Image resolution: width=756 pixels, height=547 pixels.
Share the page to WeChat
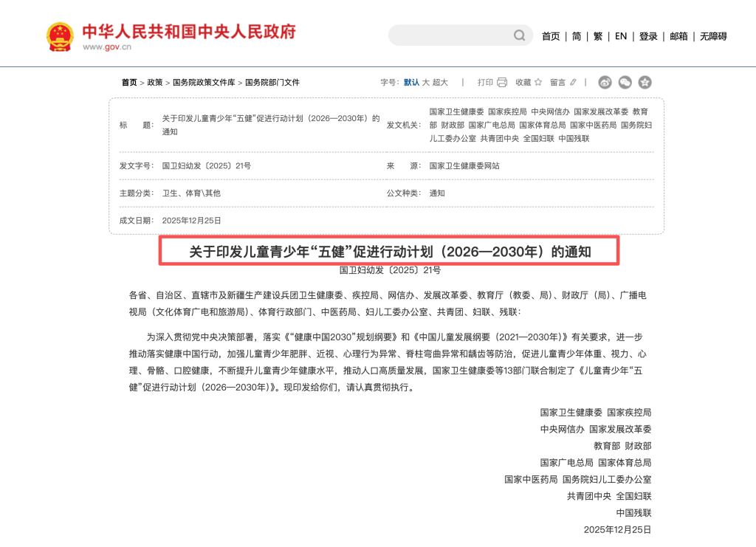tap(625, 83)
